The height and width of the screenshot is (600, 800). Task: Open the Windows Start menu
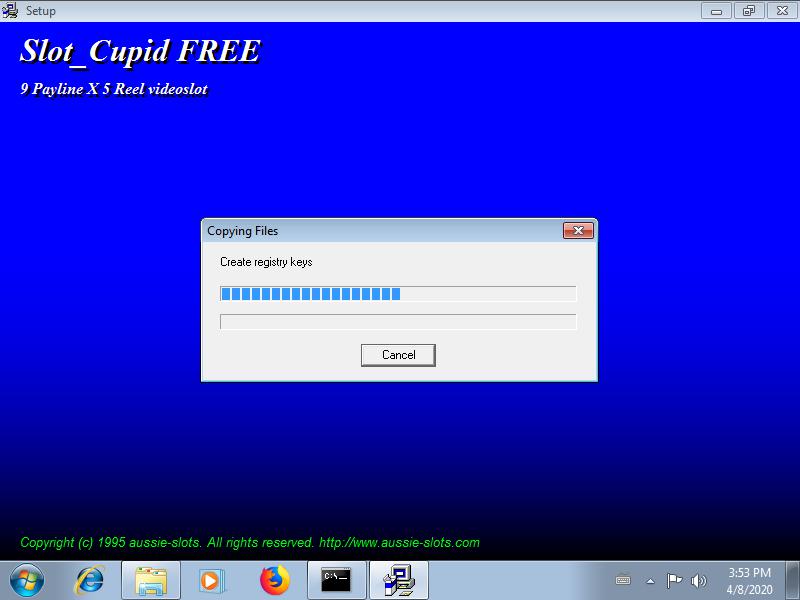coord(27,581)
